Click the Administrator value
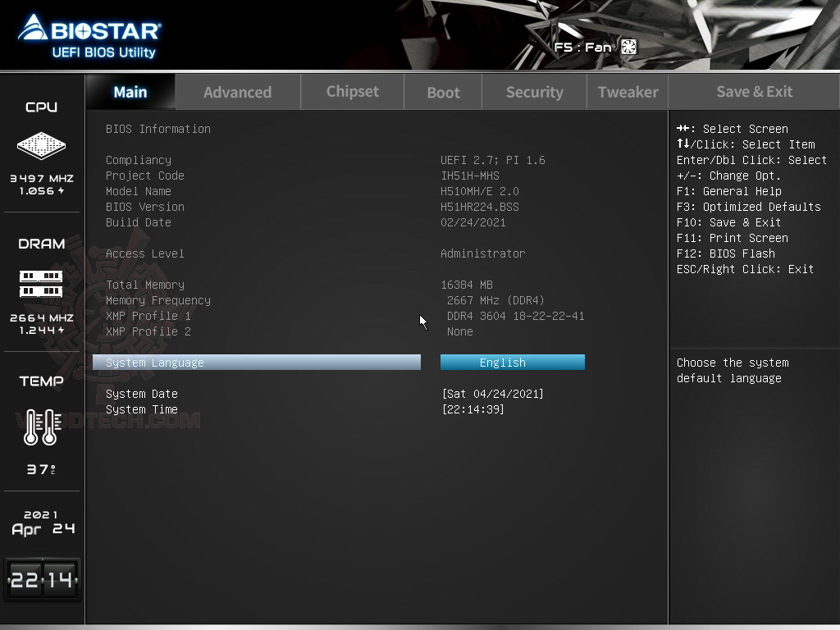840x630 pixels. pos(482,253)
